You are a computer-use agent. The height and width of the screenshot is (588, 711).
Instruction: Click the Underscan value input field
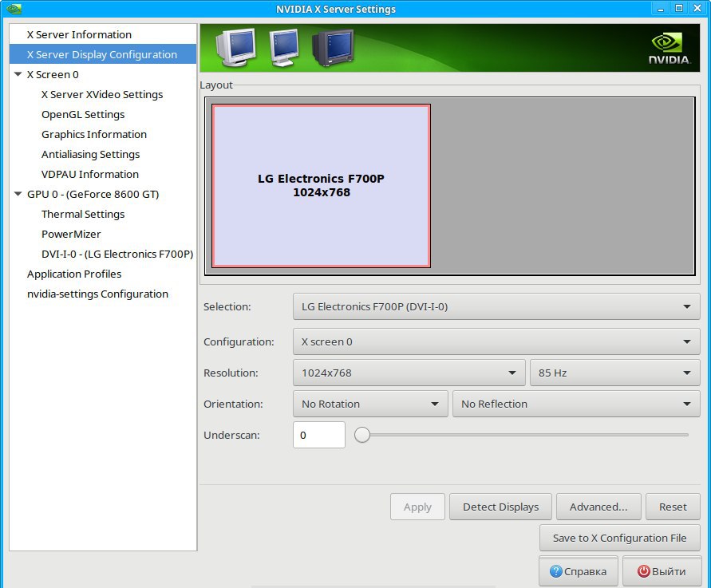pos(319,435)
